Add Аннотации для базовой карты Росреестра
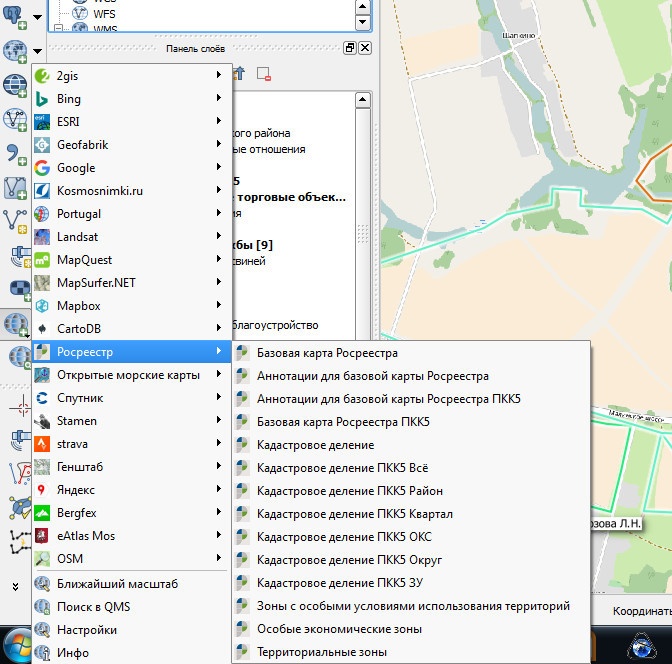The height and width of the screenshot is (664, 672). pyautogui.click(x=411, y=376)
